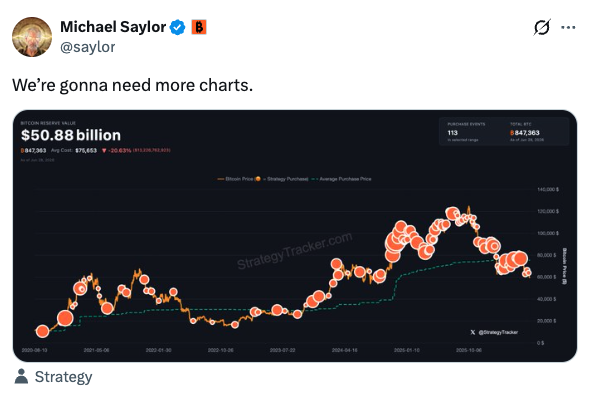Open the @saylor handle link
This screenshot has width=593, height=399.
(88, 47)
